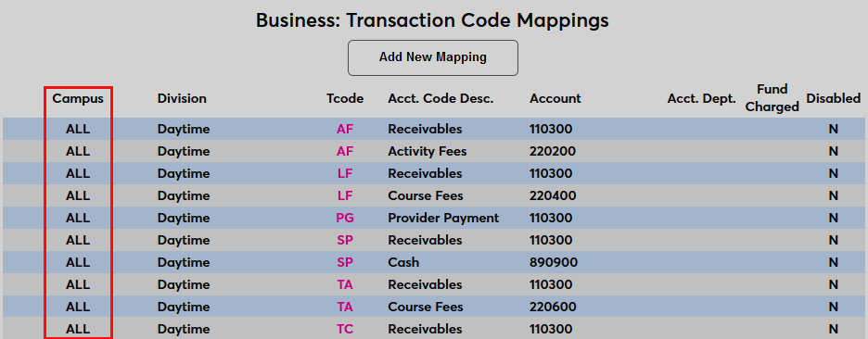Click Disabled value N in the Cash row

click(x=833, y=262)
